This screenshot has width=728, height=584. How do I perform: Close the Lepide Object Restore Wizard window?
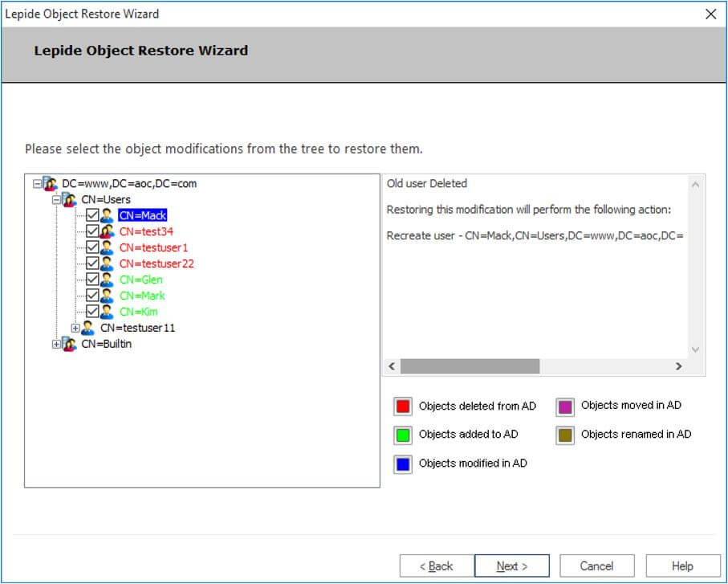click(711, 14)
